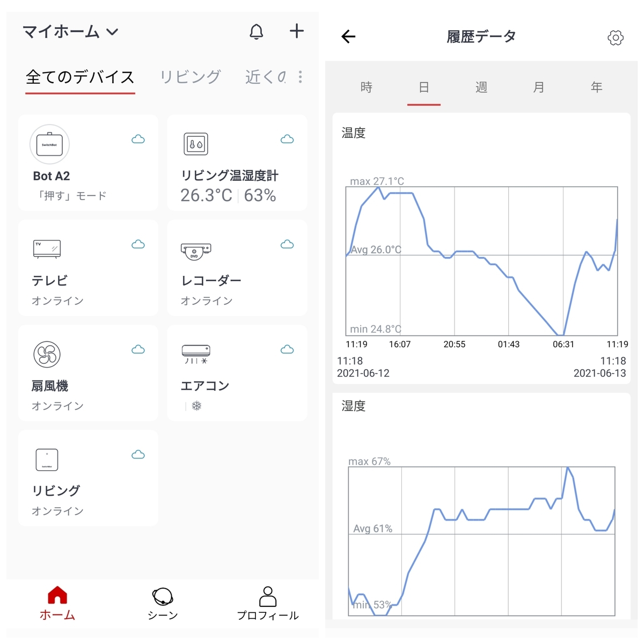Tap the max 27.1°C label

pos(377,181)
